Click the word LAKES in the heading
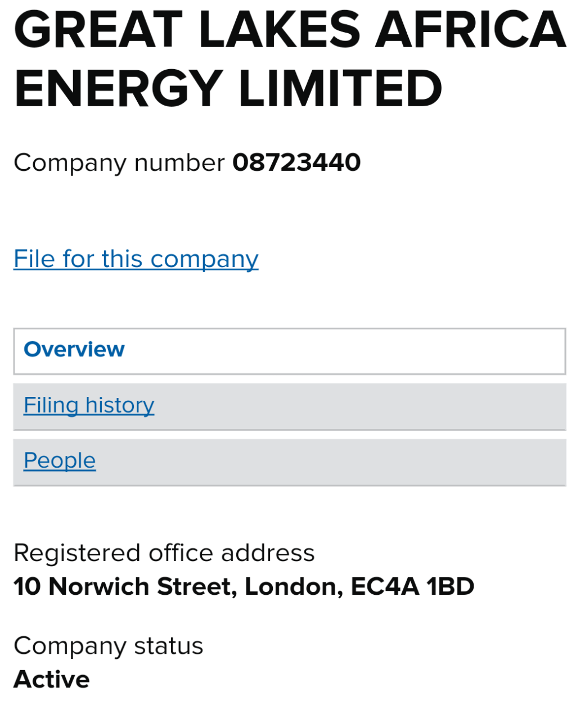The width and height of the screenshot is (576, 728). click(x=280, y=30)
